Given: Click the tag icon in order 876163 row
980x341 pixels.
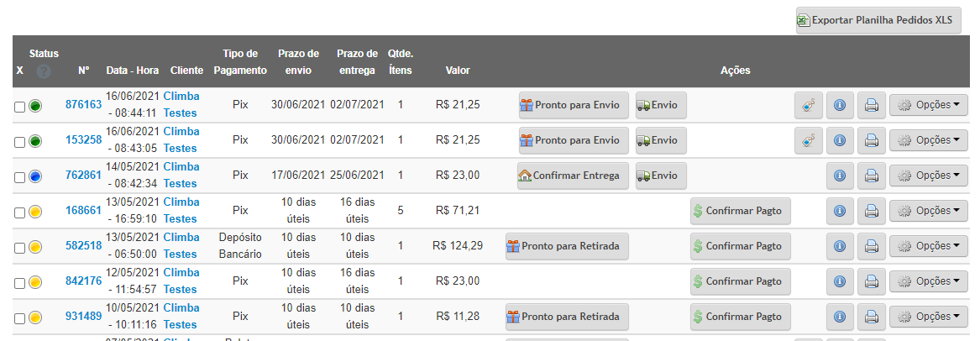Looking at the screenshot, I should tap(808, 106).
